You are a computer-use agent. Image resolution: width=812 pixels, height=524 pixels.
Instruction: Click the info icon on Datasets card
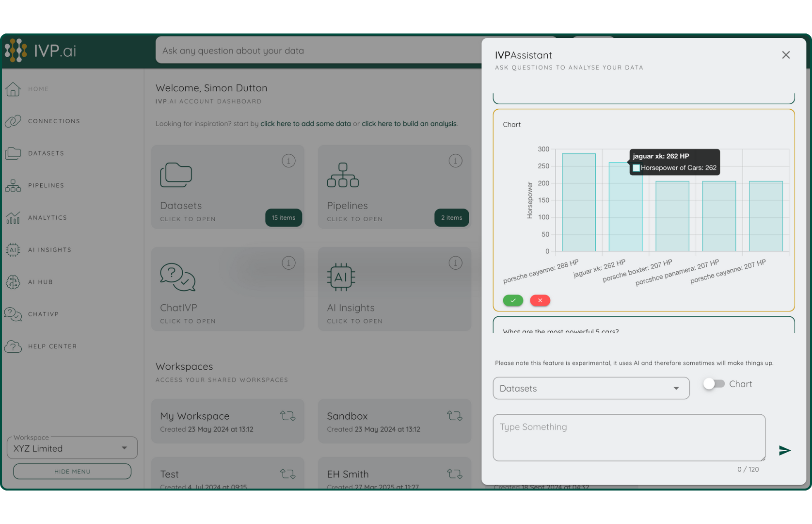(x=288, y=161)
